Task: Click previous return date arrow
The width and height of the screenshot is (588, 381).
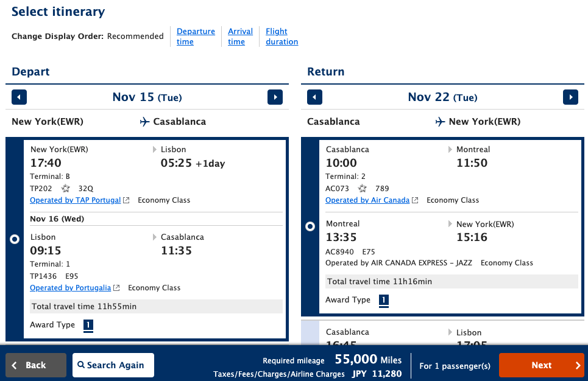Action: 314,97
